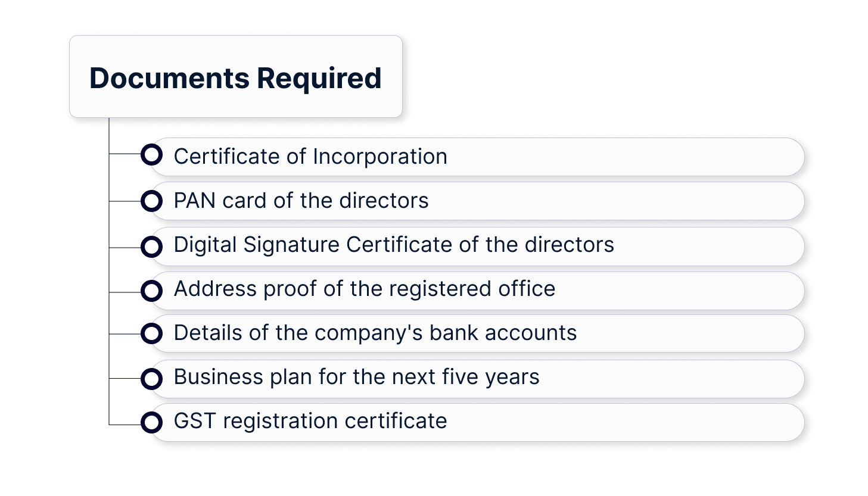
Task: Click Digital Signature Certificate of the directors text
Action: pyautogui.click(x=393, y=245)
